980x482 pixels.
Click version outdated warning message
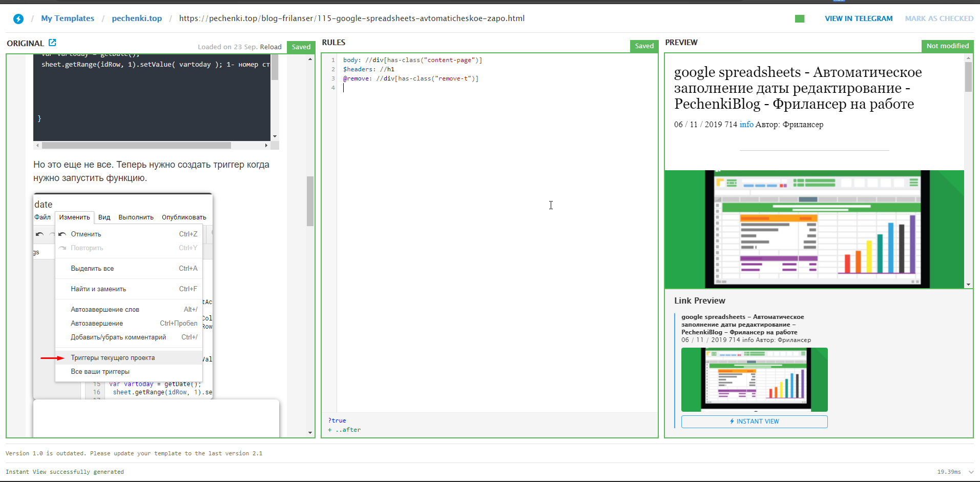(x=134, y=453)
